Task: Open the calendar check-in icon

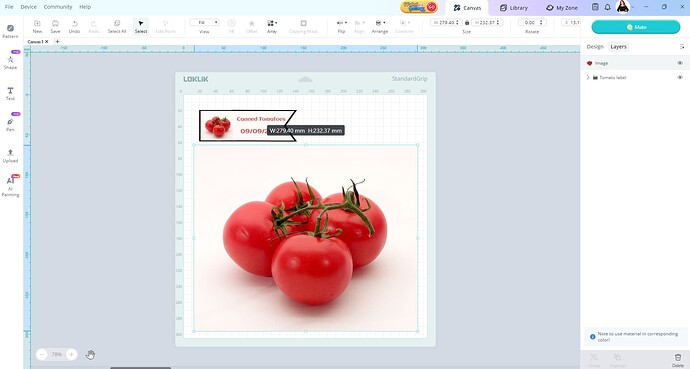Action: (x=595, y=7)
